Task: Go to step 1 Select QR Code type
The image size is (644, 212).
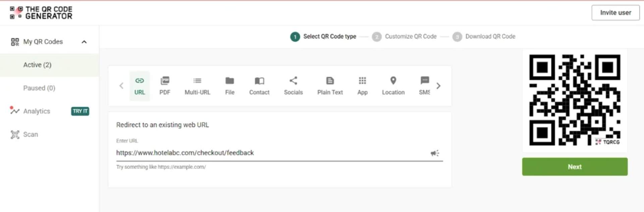Action: click(323, 37)
